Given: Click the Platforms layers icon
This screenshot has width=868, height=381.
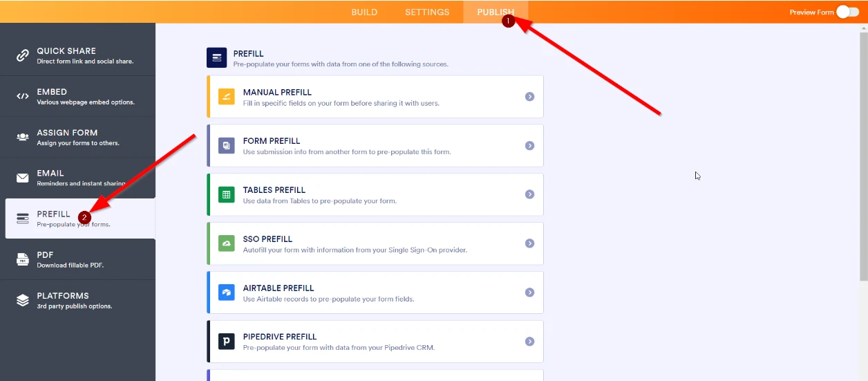Looking at the screenshot, I should point(23,300).
